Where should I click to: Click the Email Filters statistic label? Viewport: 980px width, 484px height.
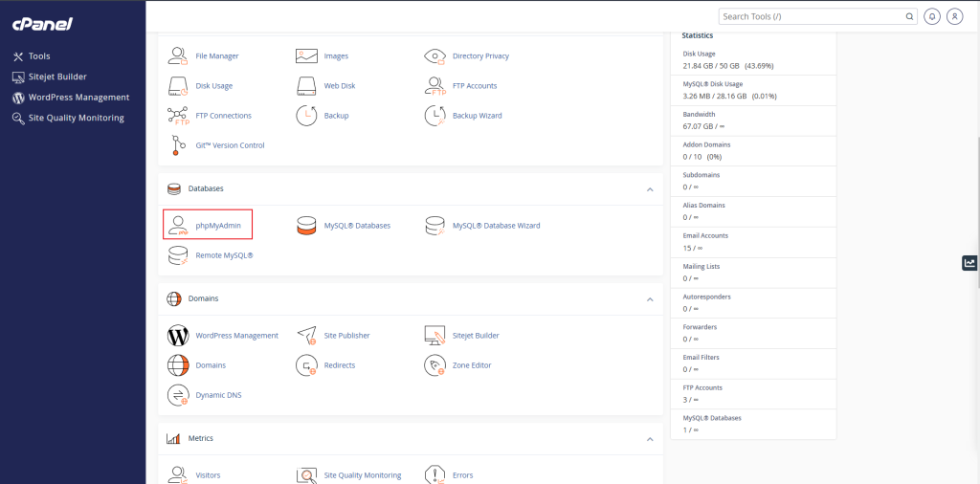(x=702, y=357)
